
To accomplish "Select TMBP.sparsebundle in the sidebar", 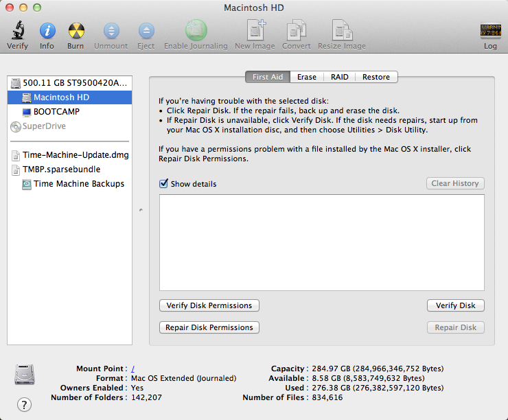I will (69, 170).
